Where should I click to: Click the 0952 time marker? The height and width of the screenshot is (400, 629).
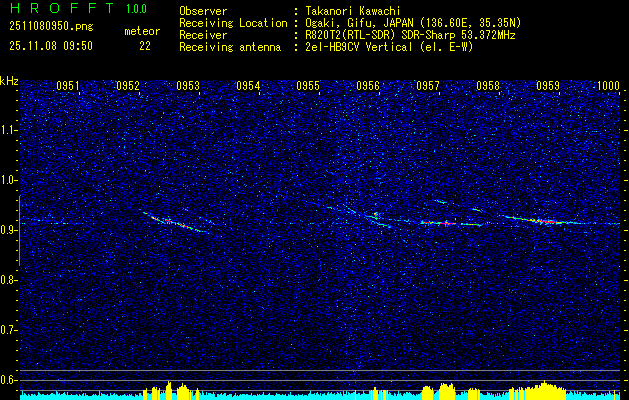tap(128, 86)
